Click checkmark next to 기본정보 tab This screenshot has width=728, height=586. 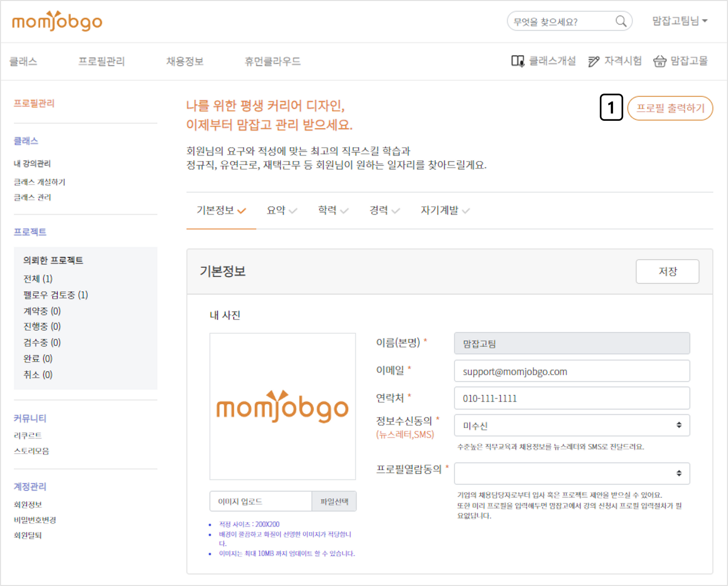click(242, 211)
